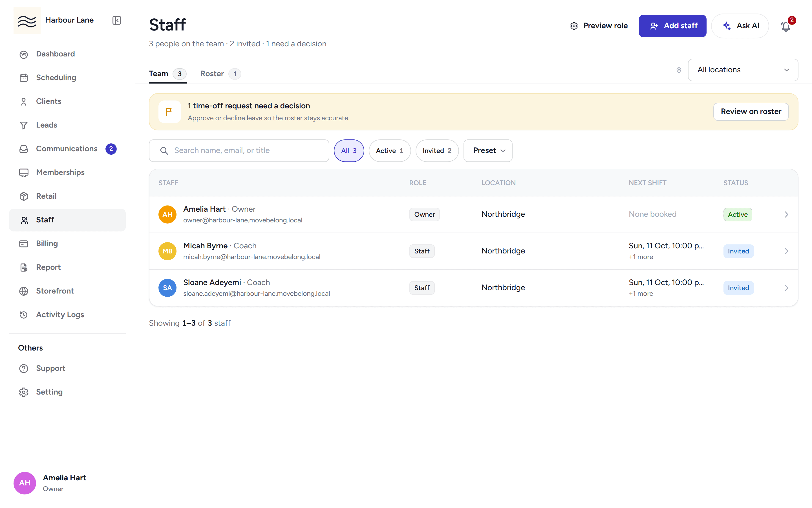The image size is (812, 508).
Task: Expand Sloane Adeyemi row chevron
Action: tap(786, 288)
